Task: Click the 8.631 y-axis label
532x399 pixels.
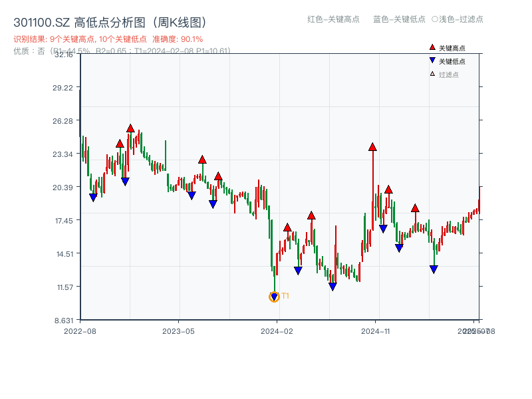Action: (64, 321)
